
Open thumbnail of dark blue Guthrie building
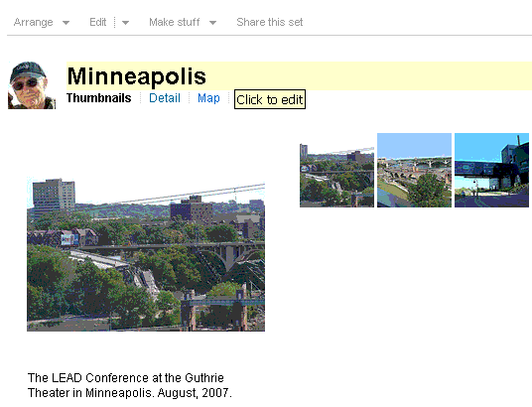point(491,170)
